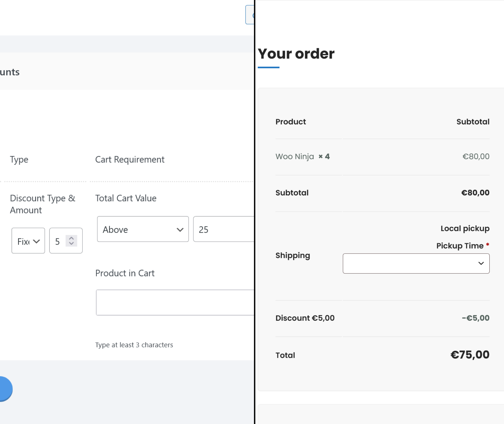Select the Local pickup shipping label
504x424 pixels.
(x=465, y=228)
